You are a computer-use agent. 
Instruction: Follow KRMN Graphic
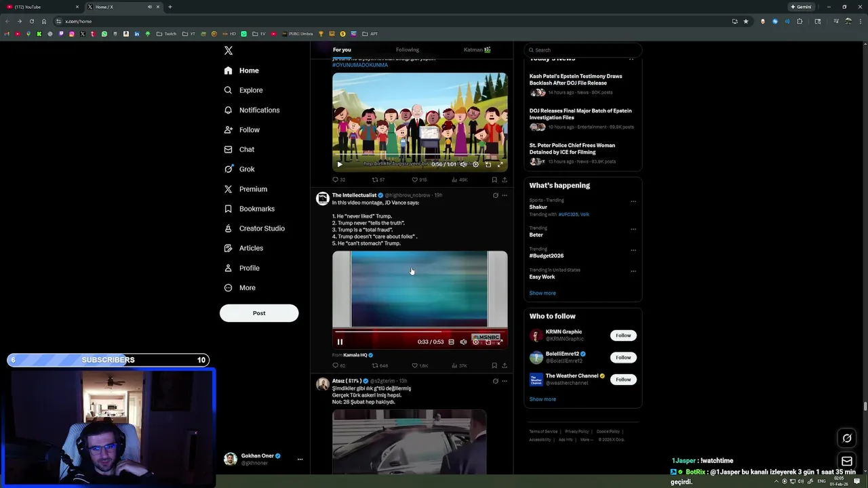[x=623, y=335]
